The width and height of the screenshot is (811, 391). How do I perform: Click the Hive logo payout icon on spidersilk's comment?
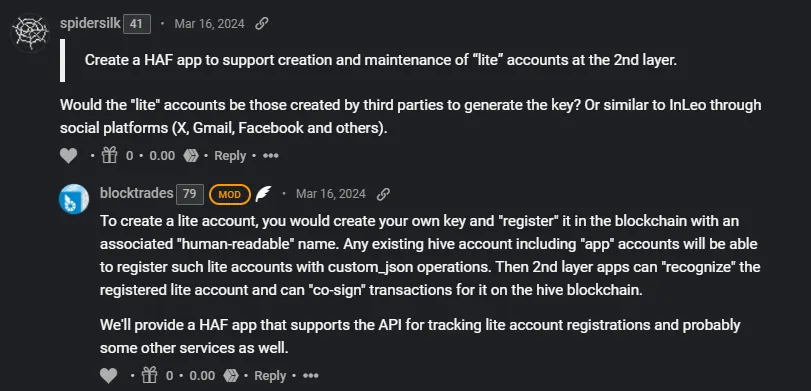pos(191,156)
